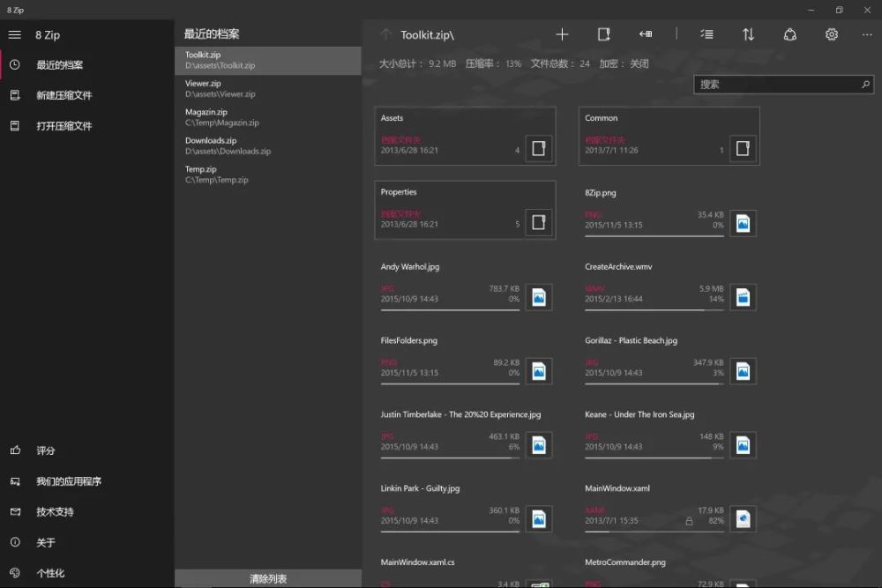Screen dimensions: 882x588
Task: Open 我们的应用程序 entry
Action: 87,481
